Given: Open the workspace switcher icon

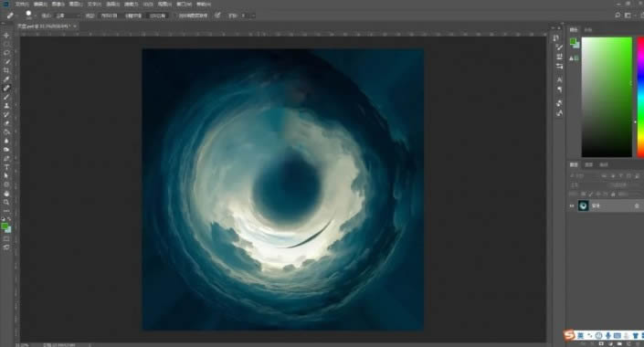Looking at the screenshot, I should (x=628, y=16).
